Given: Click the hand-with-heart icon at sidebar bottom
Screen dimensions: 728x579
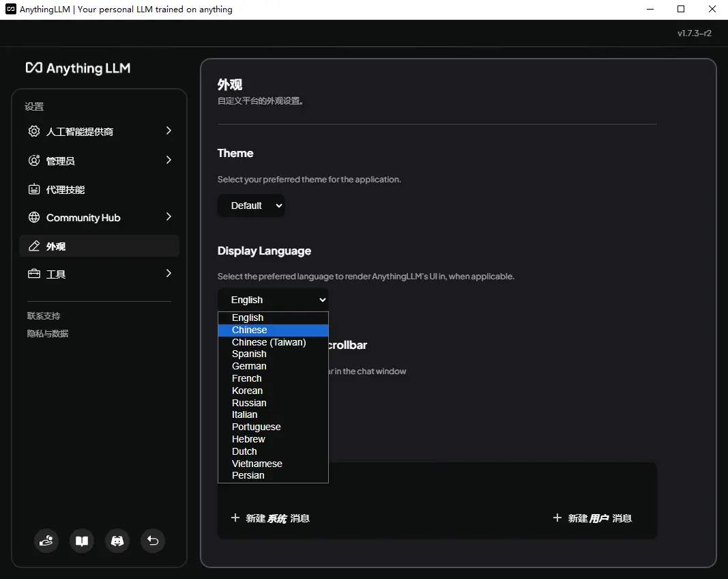Looking at the screenshot, I should 46,541.
